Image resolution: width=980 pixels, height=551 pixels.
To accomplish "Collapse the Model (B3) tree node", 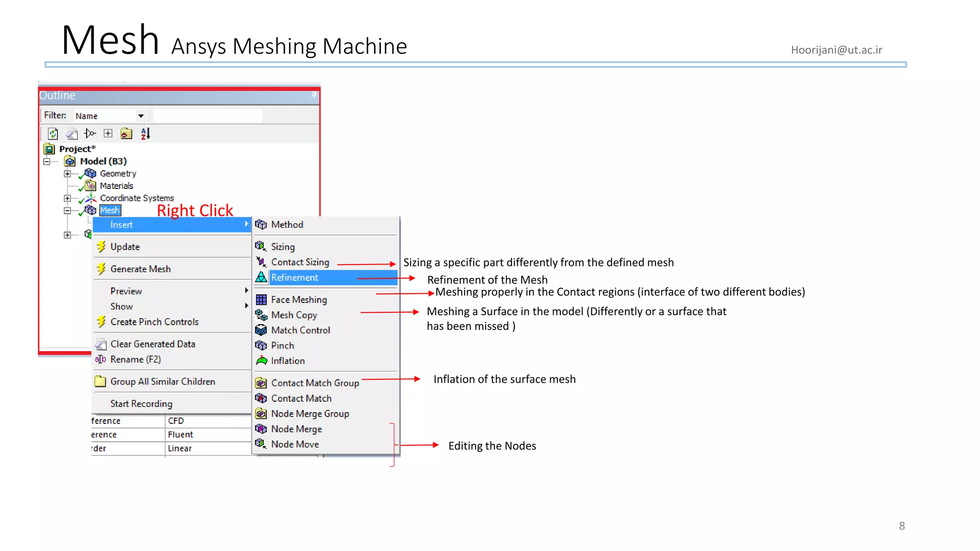I will [47, 162].
